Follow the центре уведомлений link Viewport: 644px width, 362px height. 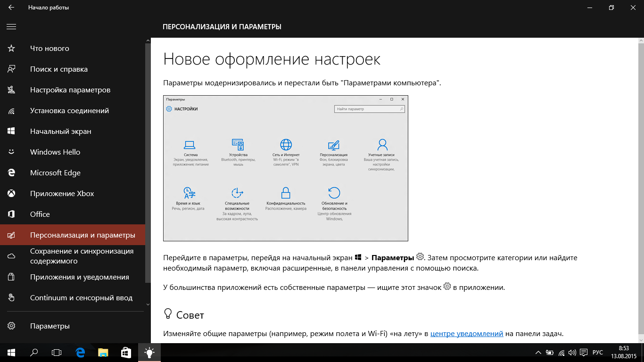(x=467, y=334)
